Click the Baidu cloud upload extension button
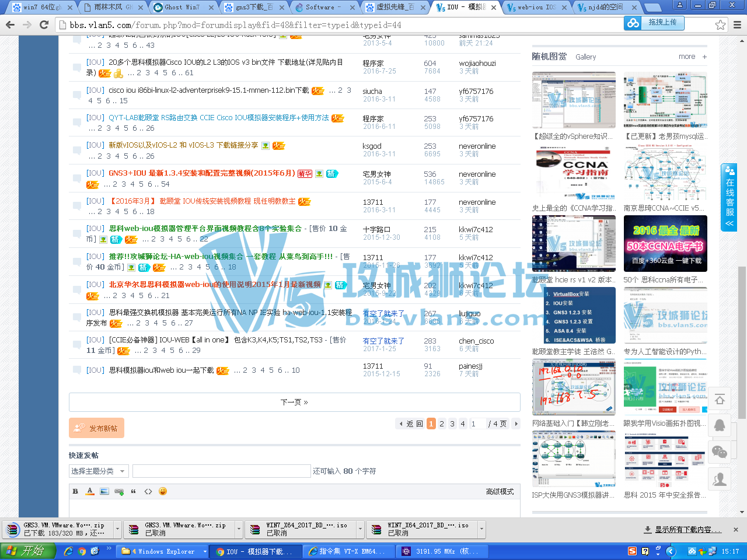 coord(654,23)
